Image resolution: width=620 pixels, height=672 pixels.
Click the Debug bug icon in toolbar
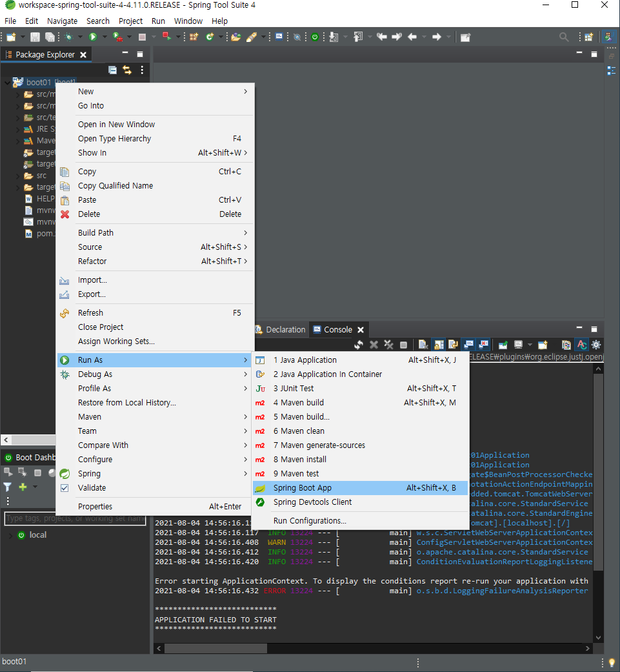[68, 37]
